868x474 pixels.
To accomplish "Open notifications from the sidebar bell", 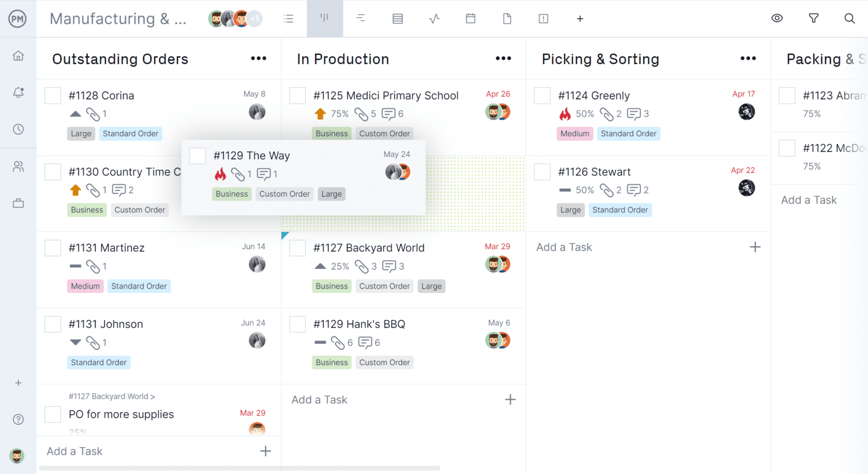I will point(18,92).
